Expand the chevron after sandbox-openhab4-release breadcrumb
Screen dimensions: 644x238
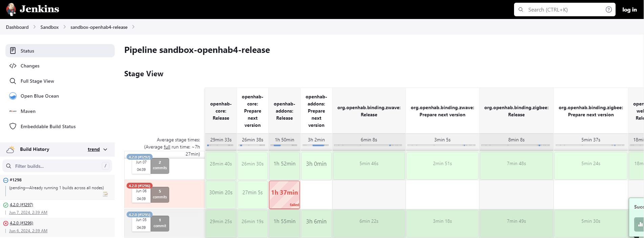pyautogui.click(x=133, y=27)
